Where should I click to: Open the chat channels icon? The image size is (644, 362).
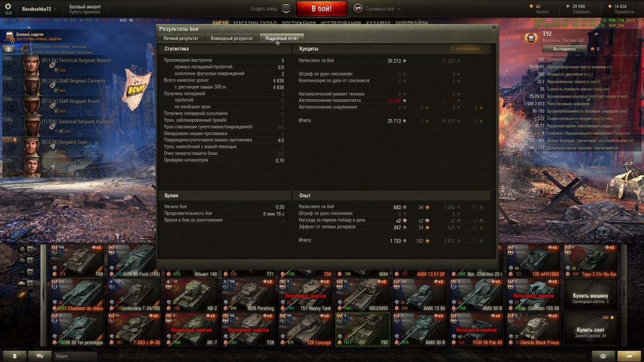pos(40,356)
